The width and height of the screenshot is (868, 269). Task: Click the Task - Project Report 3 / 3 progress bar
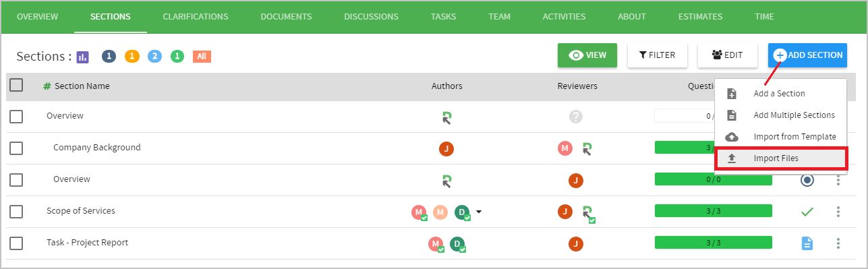(x=713, y=243)
